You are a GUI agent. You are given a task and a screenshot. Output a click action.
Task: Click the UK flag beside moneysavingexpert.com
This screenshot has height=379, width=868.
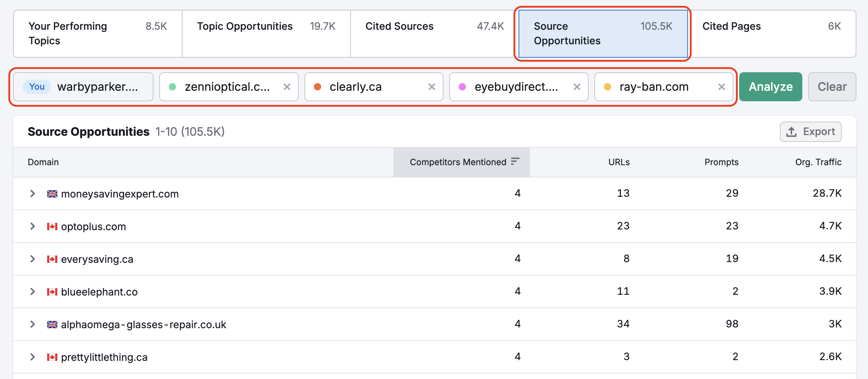click(52, 194)
